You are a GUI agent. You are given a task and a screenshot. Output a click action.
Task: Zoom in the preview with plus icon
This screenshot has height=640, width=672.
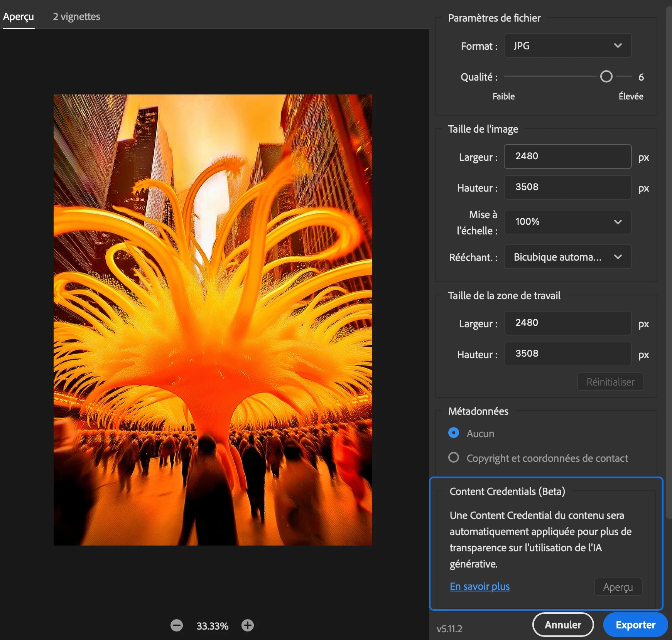[x=248, y=625]
